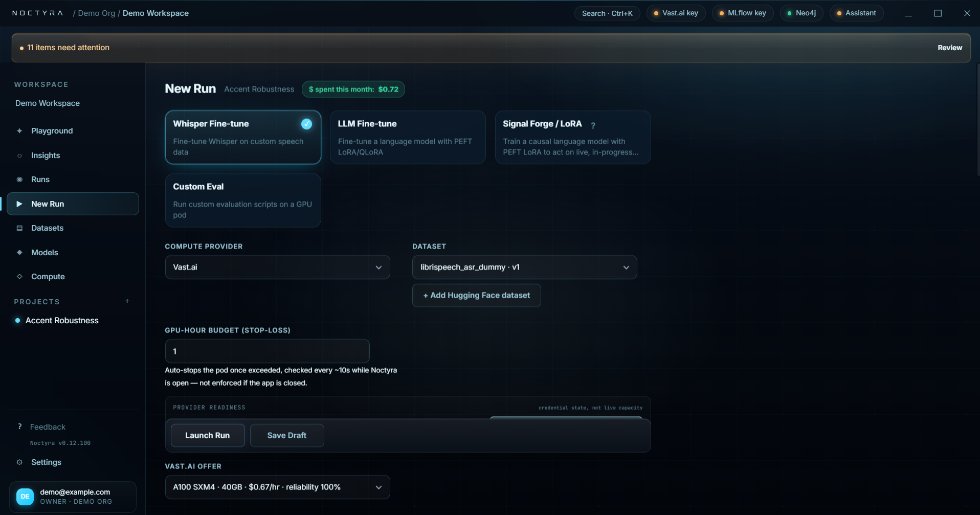Image resolution: width=980 pixels, height=515 pixels.
Task: Click the MLflow key status pill
Action: (x=743, y=13)
